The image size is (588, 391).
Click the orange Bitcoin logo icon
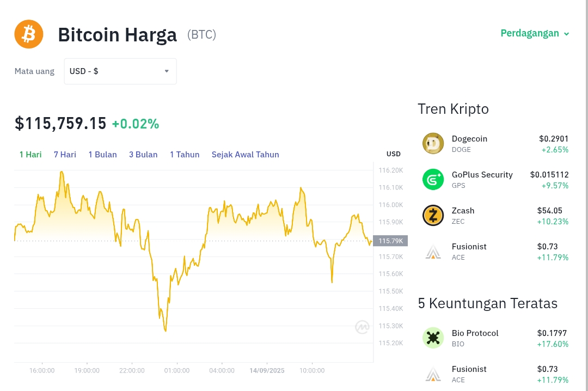pyautogui.click(x=29, y=34)
